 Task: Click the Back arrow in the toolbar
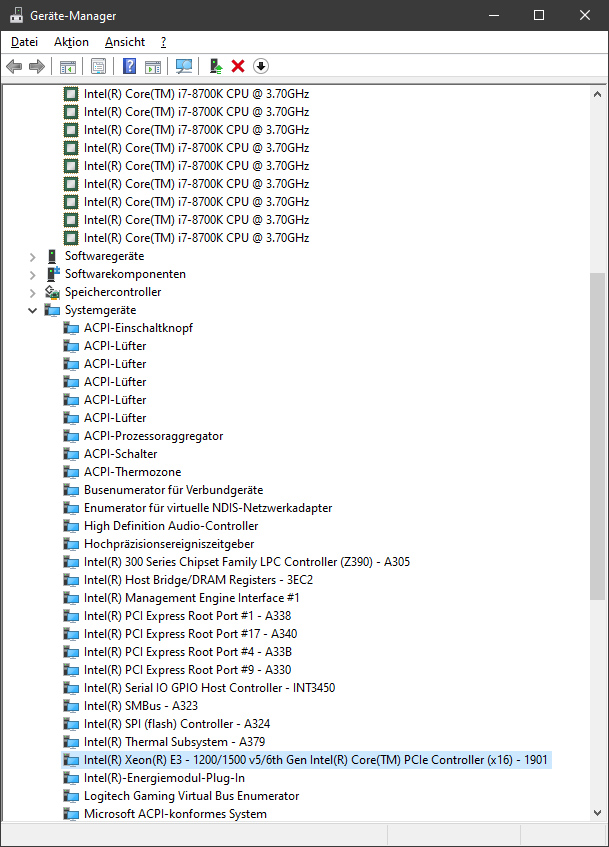(x=14, y=66)
